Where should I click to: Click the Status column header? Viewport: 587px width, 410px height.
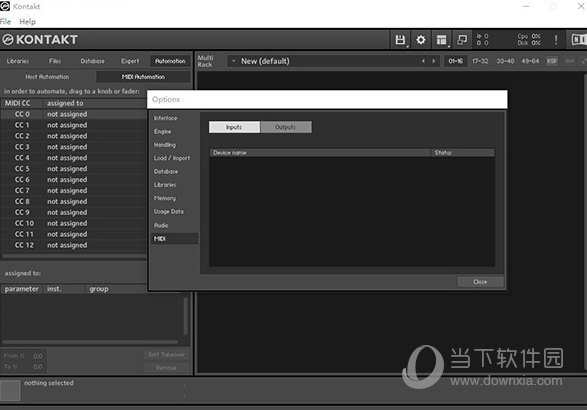463,153
